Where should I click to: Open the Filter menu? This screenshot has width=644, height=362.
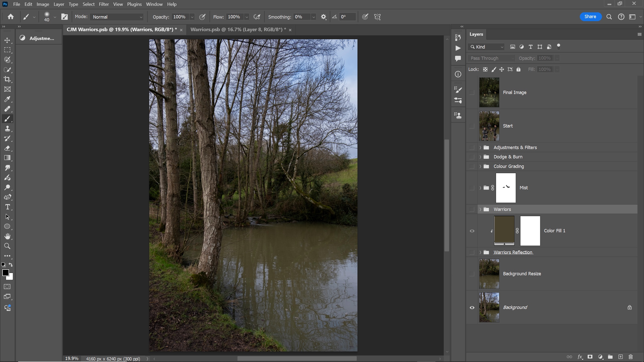tap(104, 4)
